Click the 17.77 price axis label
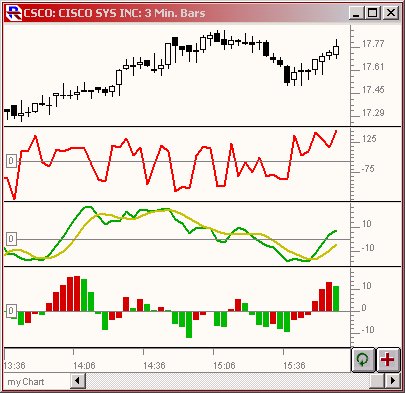The width and height of the screenshot is (405, 393). click(373, 44)
